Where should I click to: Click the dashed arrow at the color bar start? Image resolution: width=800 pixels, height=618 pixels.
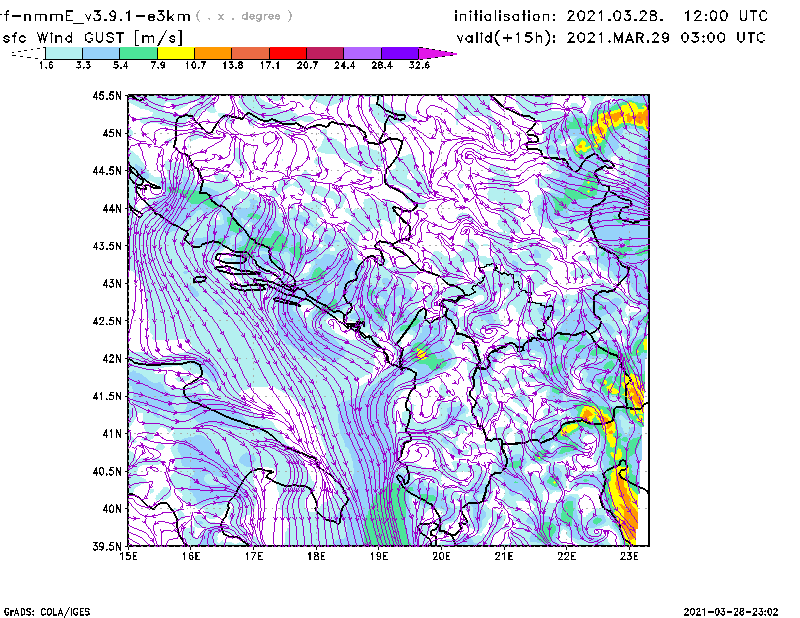(26, 53)
